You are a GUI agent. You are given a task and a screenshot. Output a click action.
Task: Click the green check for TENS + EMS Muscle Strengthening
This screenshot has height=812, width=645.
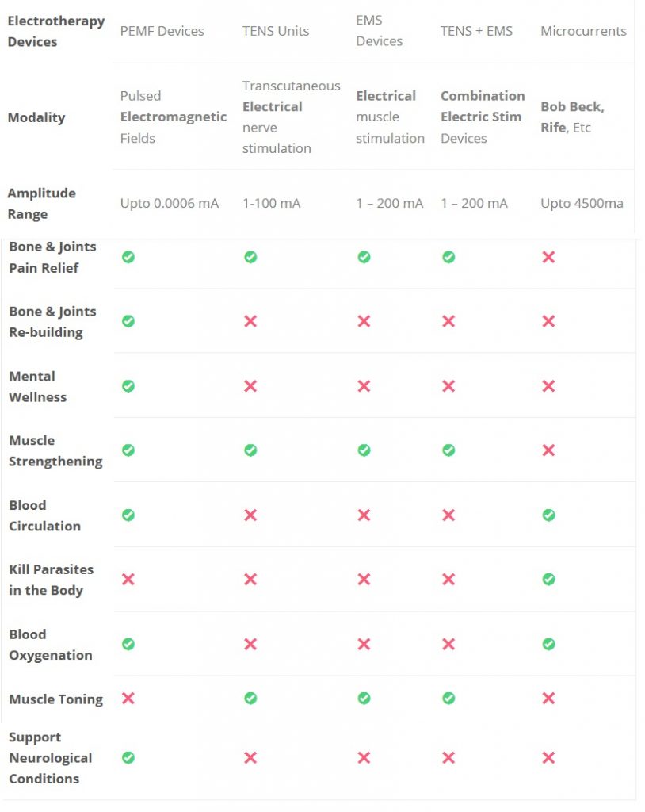pos(448,450)
